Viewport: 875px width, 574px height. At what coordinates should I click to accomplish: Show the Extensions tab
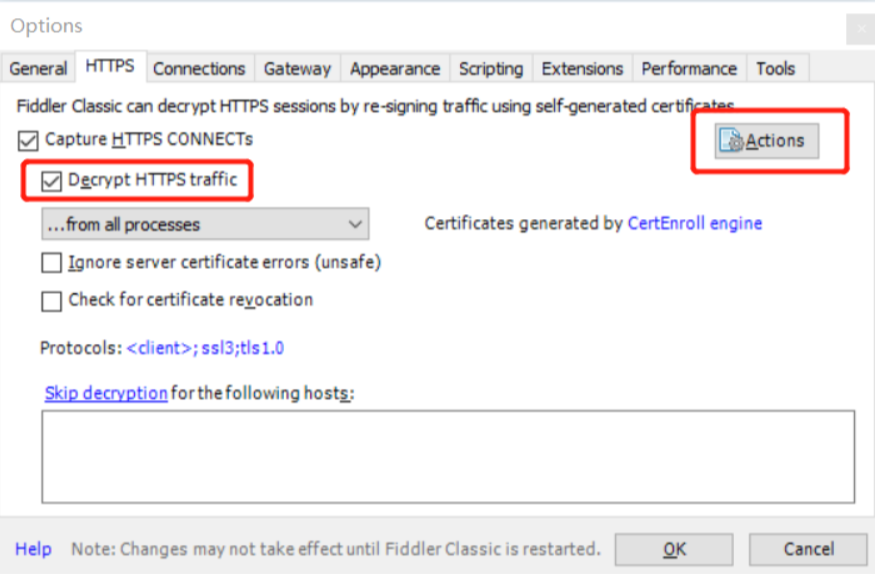click(x=582, y=69)
